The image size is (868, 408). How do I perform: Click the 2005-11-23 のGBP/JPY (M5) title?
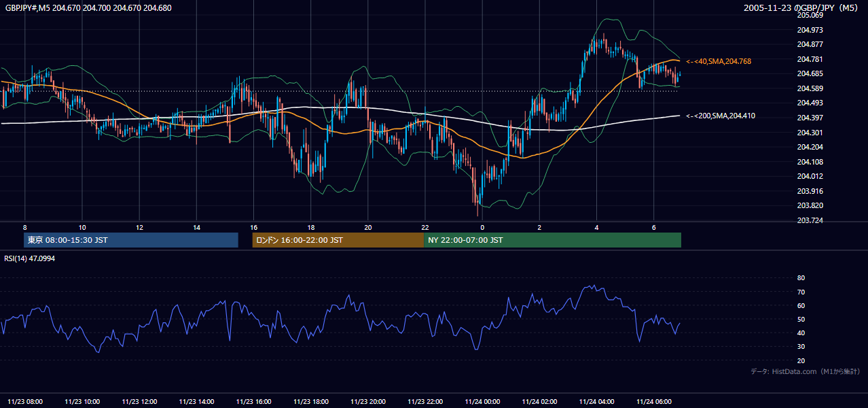pos(801,8)
